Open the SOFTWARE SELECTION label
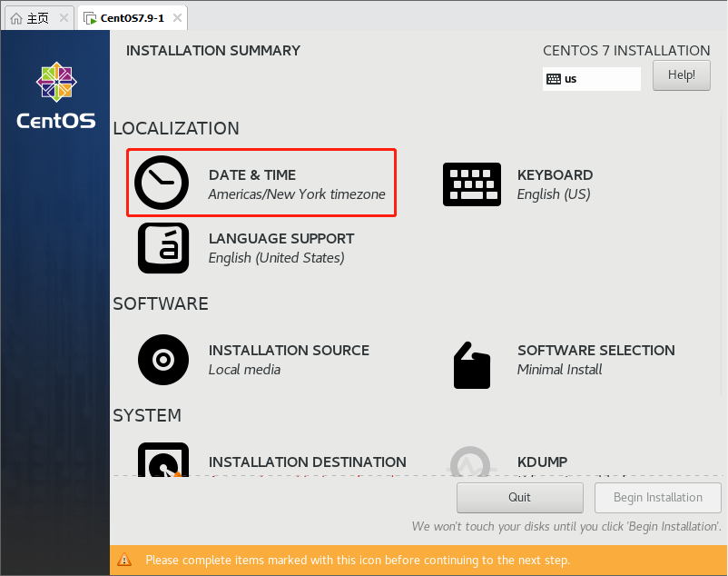Screen dimensions: 728x576 [596, 351]
